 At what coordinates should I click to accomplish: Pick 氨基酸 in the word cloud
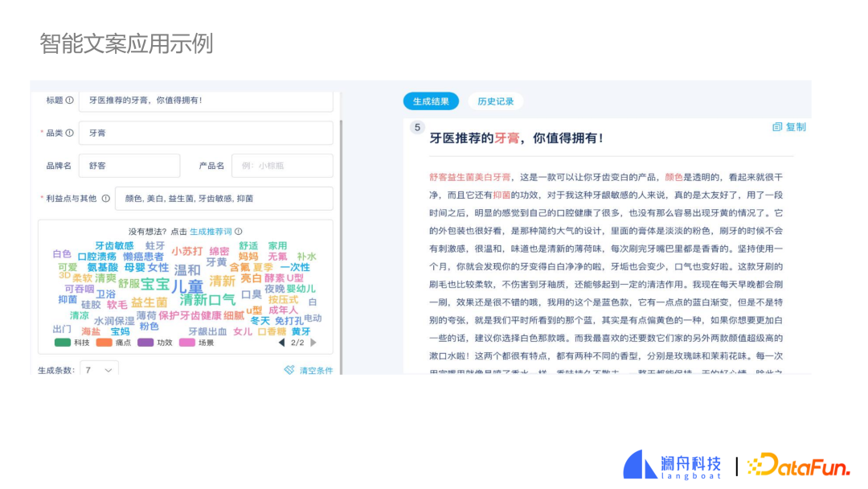[x=103, y=268]
